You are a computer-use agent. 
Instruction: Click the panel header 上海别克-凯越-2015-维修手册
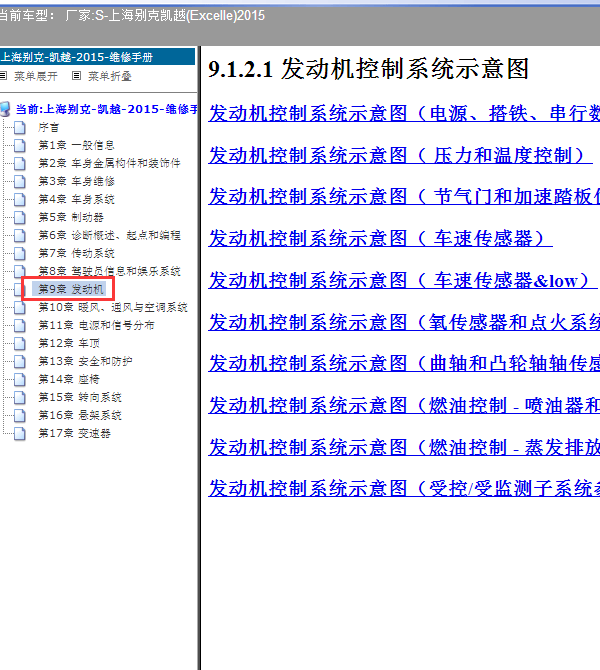97,57
